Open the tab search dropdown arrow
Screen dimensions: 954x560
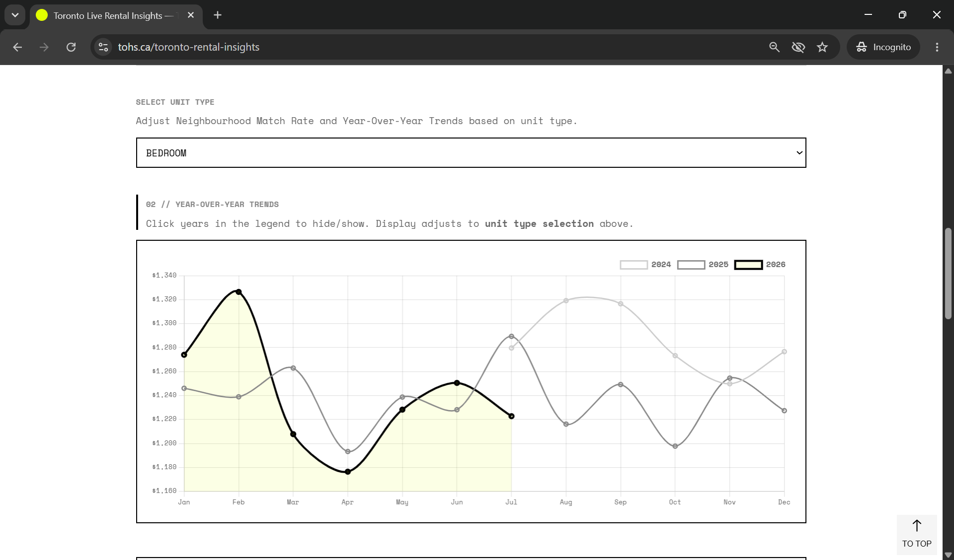point(15,15)
